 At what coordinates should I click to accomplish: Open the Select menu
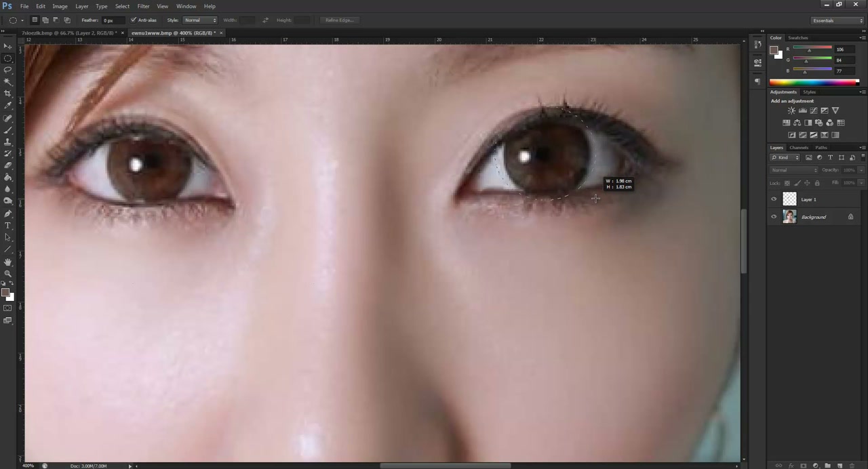122,6
